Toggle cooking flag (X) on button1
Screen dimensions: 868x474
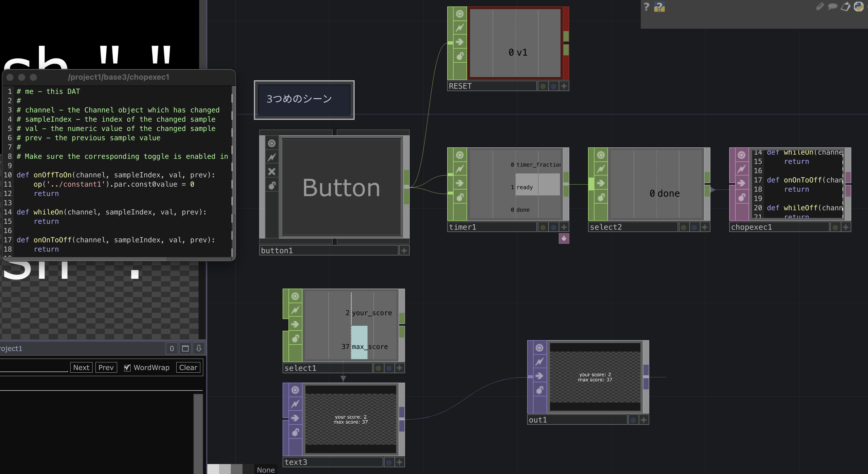point(271,172)
